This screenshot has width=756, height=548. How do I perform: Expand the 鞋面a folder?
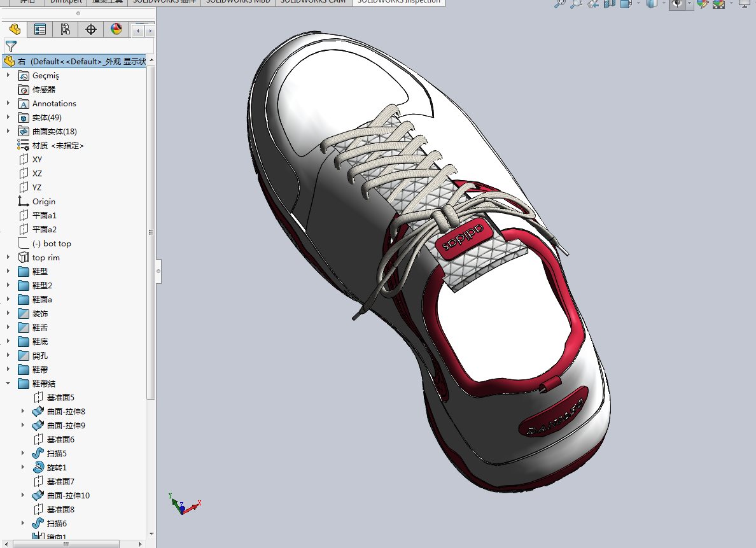click(x=8, y=299)
